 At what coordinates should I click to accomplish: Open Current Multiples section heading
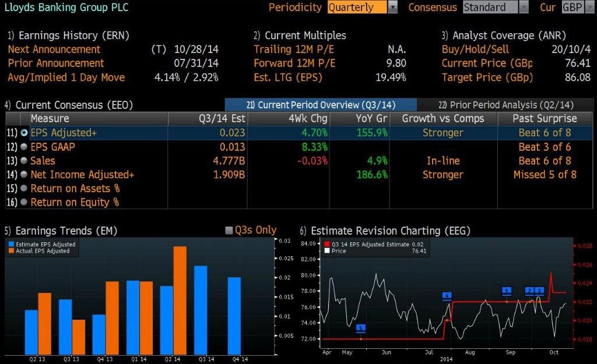tap(300, 36)
